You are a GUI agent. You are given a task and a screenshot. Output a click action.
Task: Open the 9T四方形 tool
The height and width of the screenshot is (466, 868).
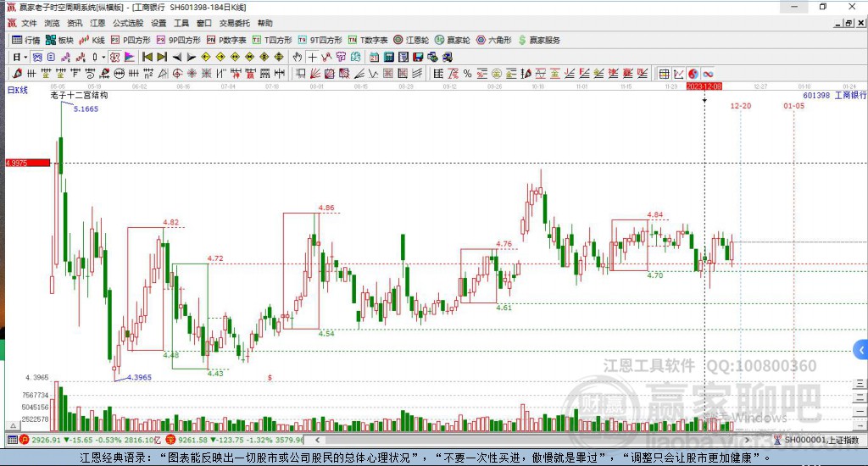[x=320, y=40]
